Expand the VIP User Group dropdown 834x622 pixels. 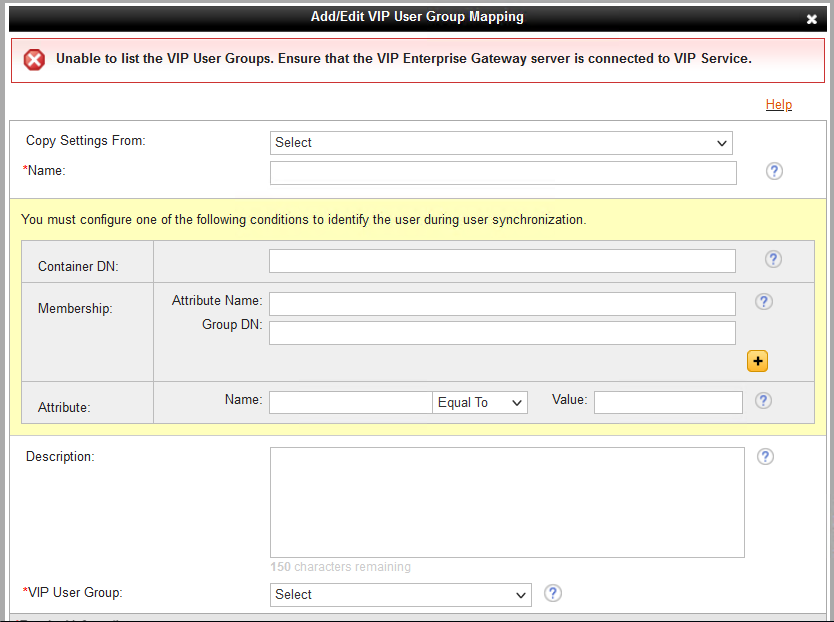coord(401,594)
